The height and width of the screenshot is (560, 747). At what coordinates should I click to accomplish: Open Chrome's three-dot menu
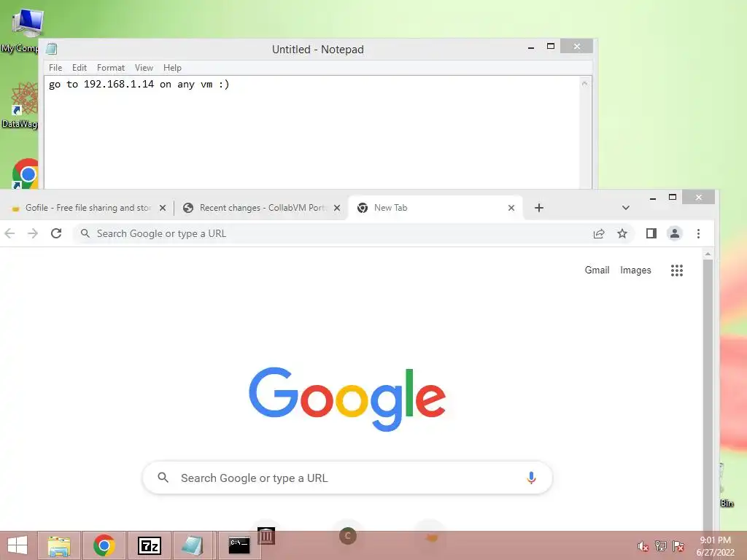698,233
